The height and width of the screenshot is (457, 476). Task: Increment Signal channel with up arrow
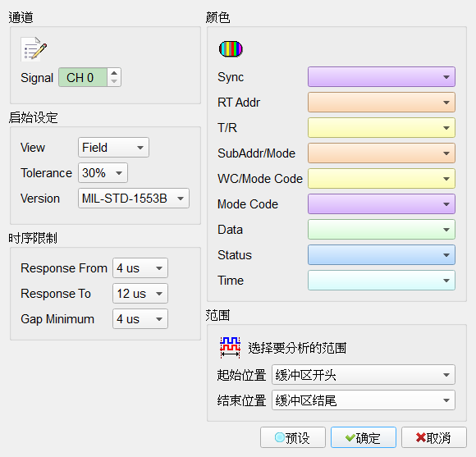114,73
